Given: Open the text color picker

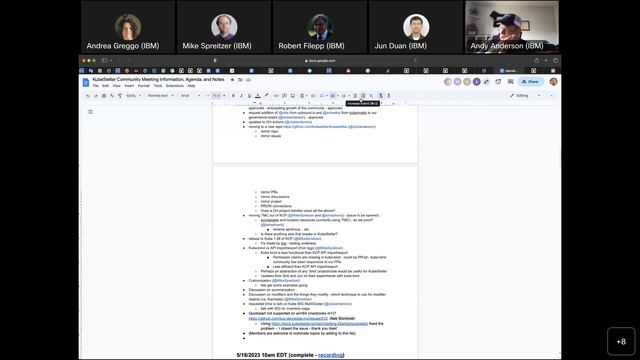Looking at the screenshot, I should point(258,96).
